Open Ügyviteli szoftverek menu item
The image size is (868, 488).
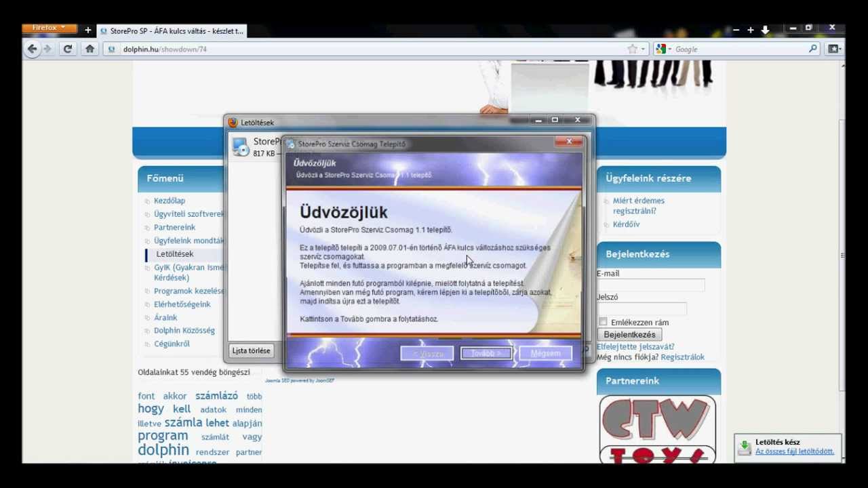(189, 214)
